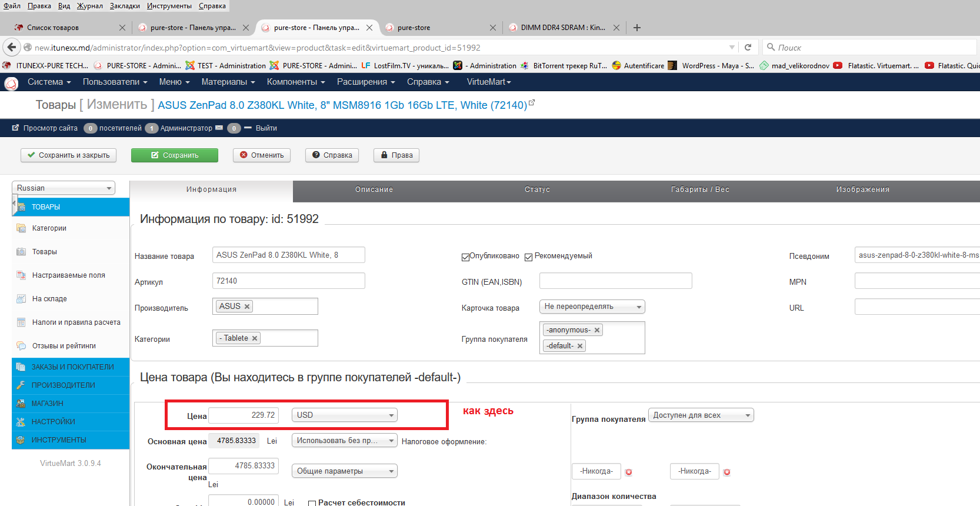Image resolution: width=980 pixels, height=506 pixels.
Task: Click the На складе sidebar icon
Action: point(21,299)
